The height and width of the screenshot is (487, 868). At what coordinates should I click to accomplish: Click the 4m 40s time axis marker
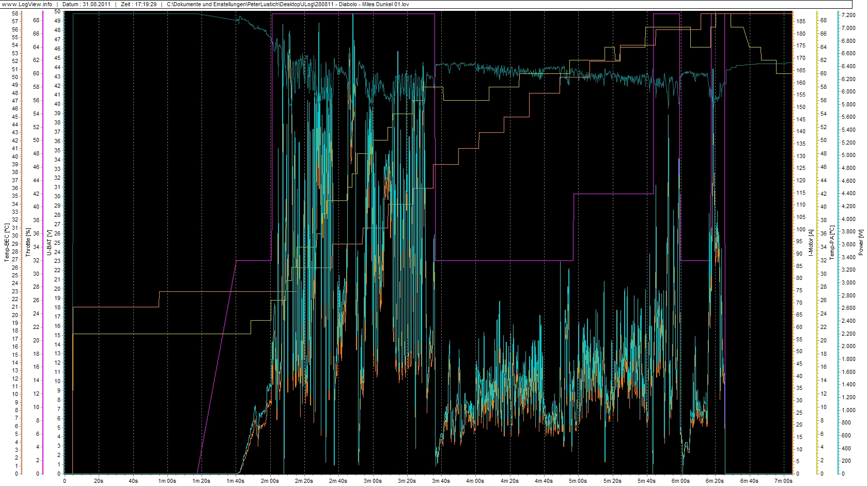(544, 481)
